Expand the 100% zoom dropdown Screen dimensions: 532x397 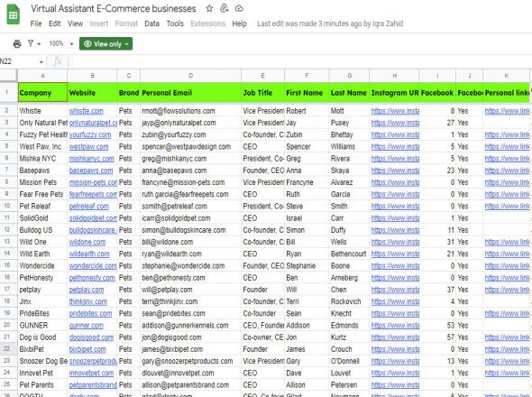point(61,44)
